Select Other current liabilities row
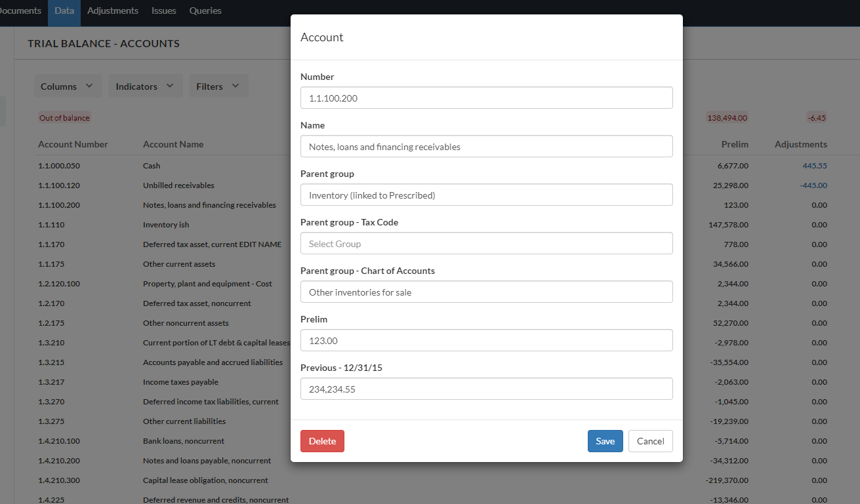 [184, 421]
